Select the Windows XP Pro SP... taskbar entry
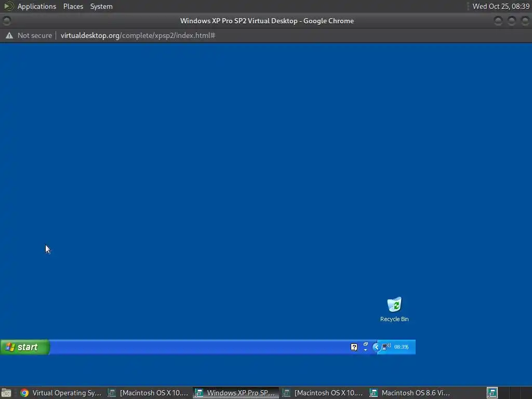 pos(236,393)
